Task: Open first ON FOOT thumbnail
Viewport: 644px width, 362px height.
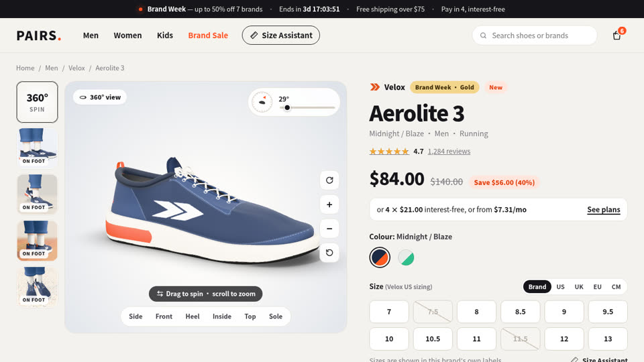Action: pyautogui.click(x=37, y=147)
